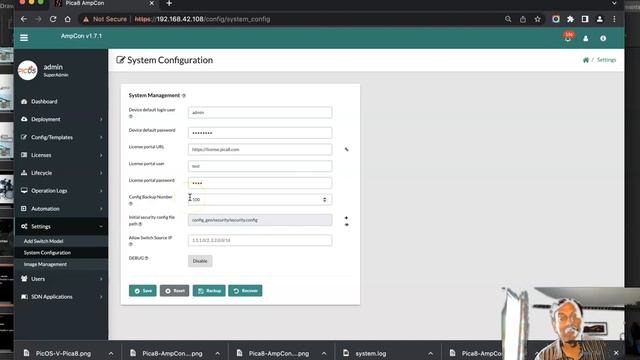Go back with browser back arrow
The image size is (640, 360).
click(x=23, y=19)
